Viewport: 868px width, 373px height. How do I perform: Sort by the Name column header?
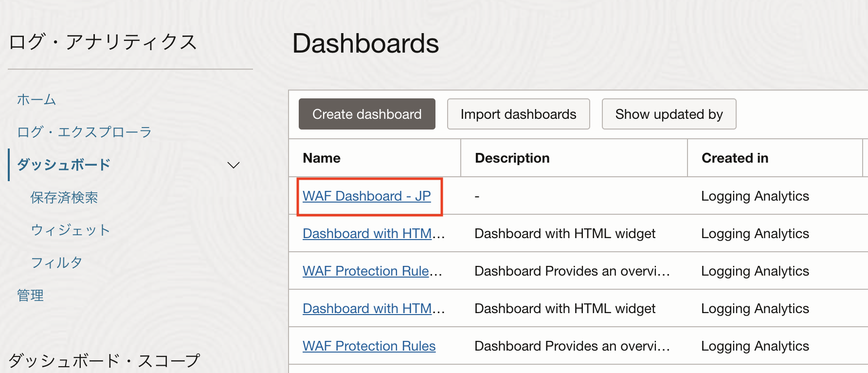[x=322, y=158]
